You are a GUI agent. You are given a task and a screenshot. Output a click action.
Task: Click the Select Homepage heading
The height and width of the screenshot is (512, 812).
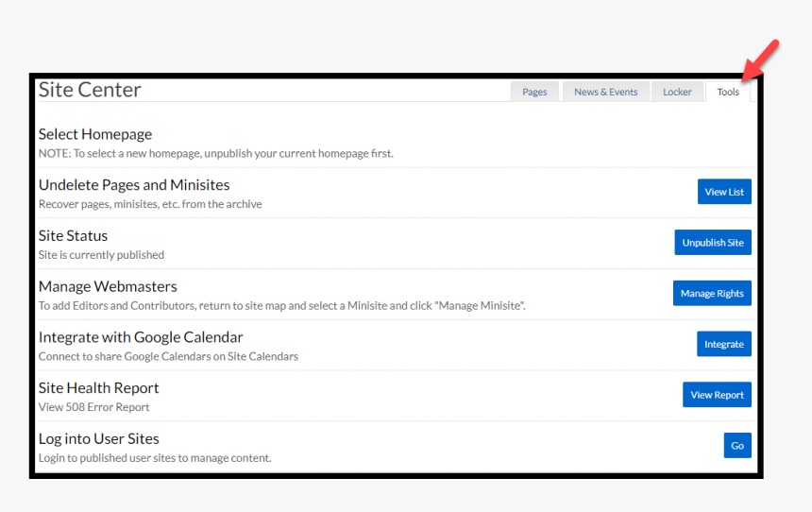pos(95,134)
